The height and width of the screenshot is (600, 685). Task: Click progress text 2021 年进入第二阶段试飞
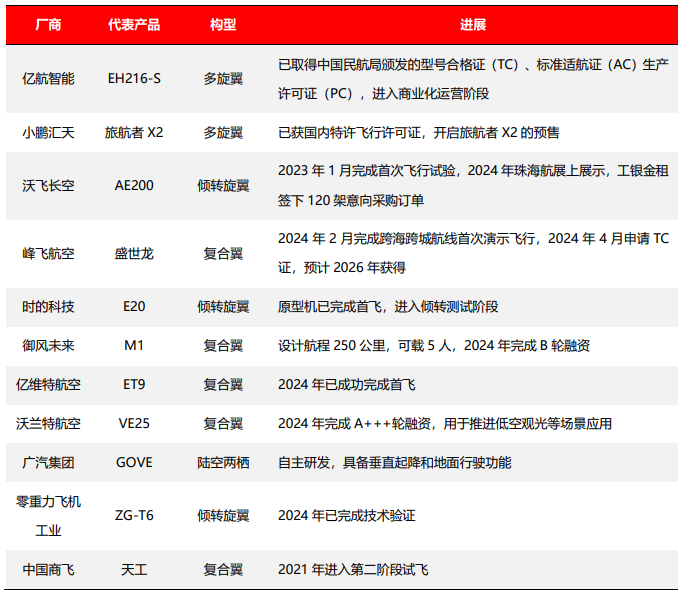[353, 570]
